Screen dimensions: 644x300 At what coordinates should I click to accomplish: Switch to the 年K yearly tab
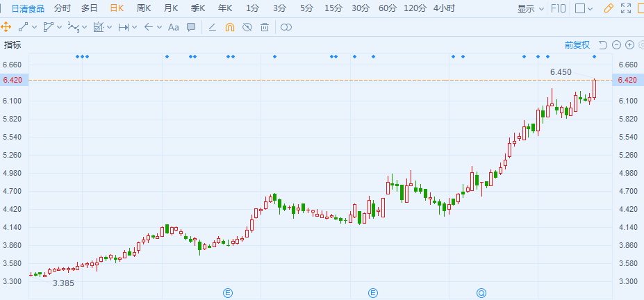click(225, 8)
